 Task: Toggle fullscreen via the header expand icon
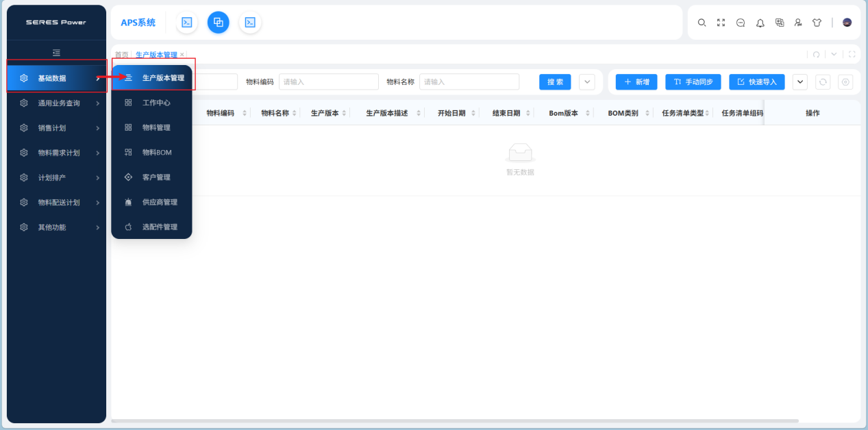coord(721,23)
